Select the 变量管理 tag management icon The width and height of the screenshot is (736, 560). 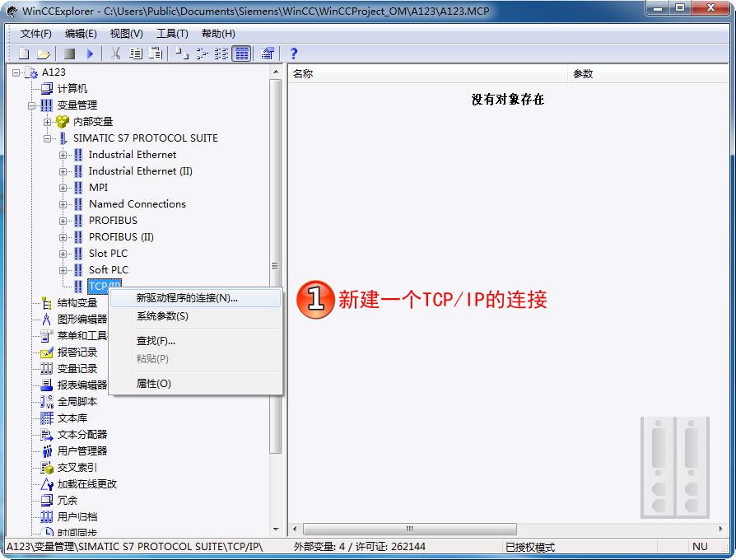(46, 105)
